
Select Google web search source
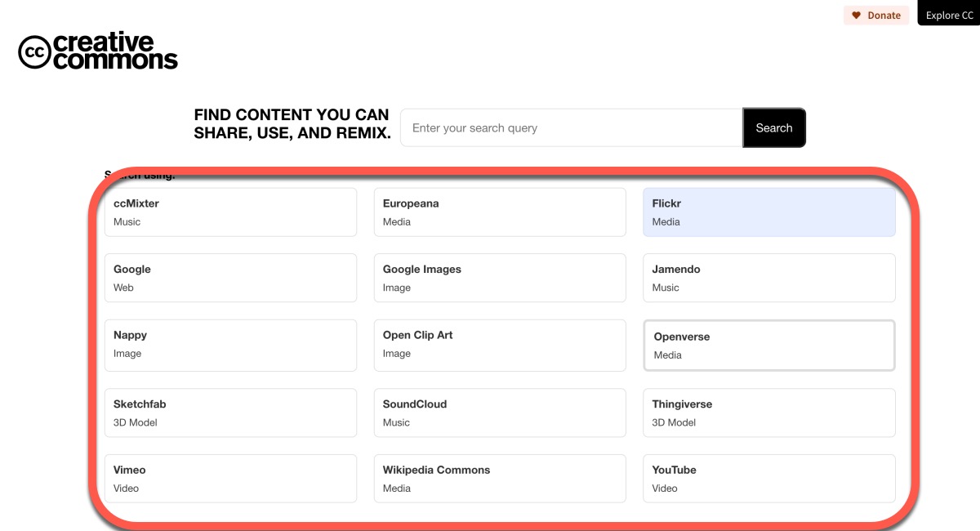click(230, 278)
